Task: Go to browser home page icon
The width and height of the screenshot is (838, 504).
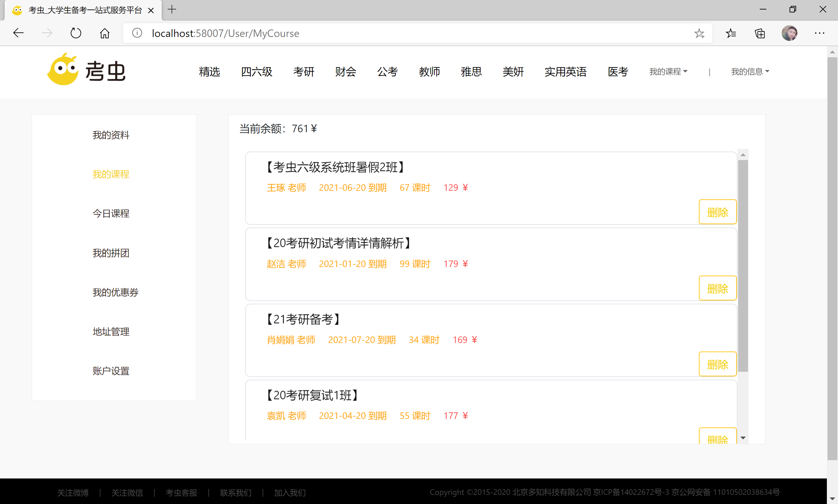Action: 104,33
